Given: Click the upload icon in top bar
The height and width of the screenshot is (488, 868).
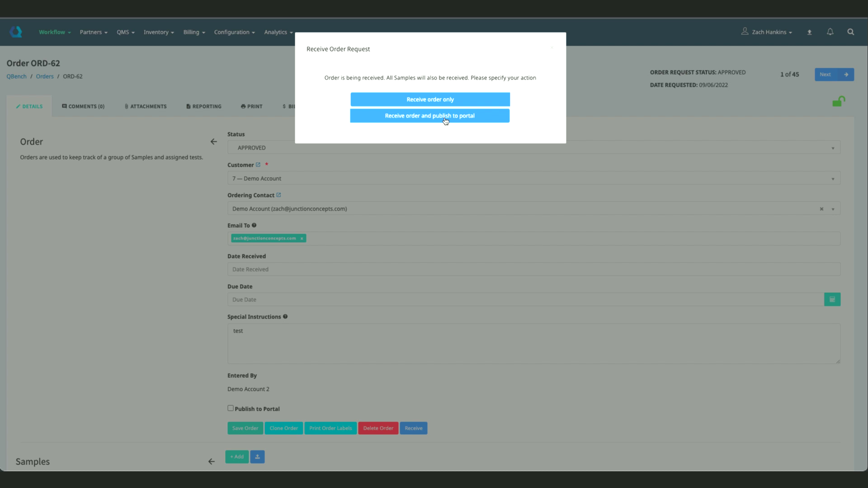Looking at the screenshot, I should 809,32.
